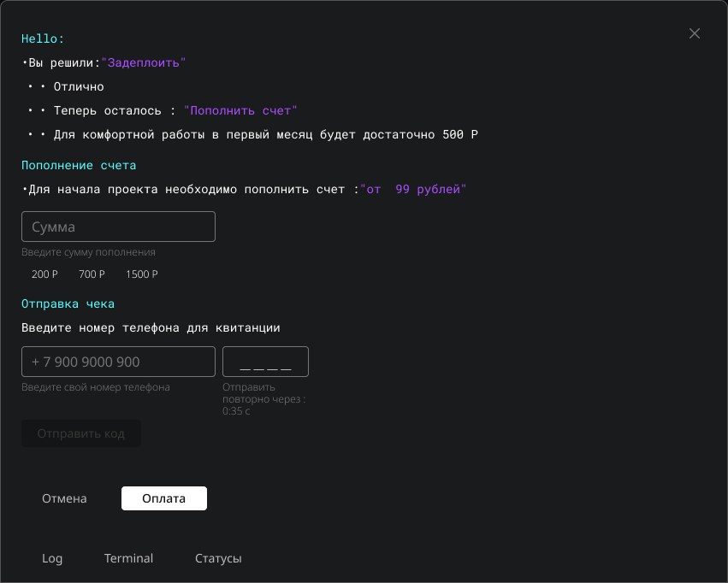The image size is (728, 583).
Task: Click the Отправка чека heading
Action: (68, 303)
